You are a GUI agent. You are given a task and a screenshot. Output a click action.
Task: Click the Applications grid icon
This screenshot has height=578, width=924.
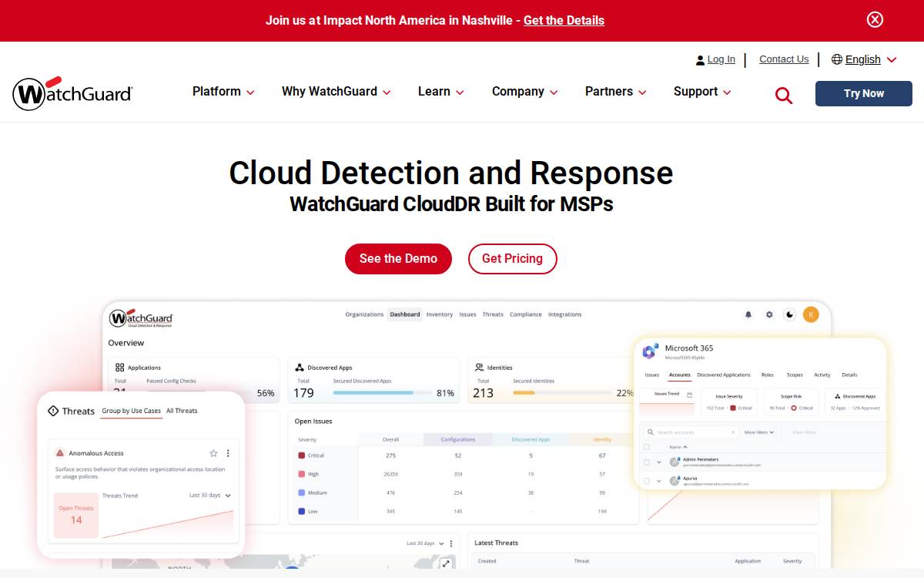click(120, 368)
